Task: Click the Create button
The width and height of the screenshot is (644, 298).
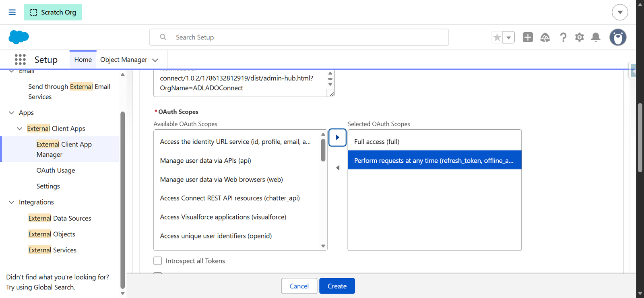Action: pos(337,286)
